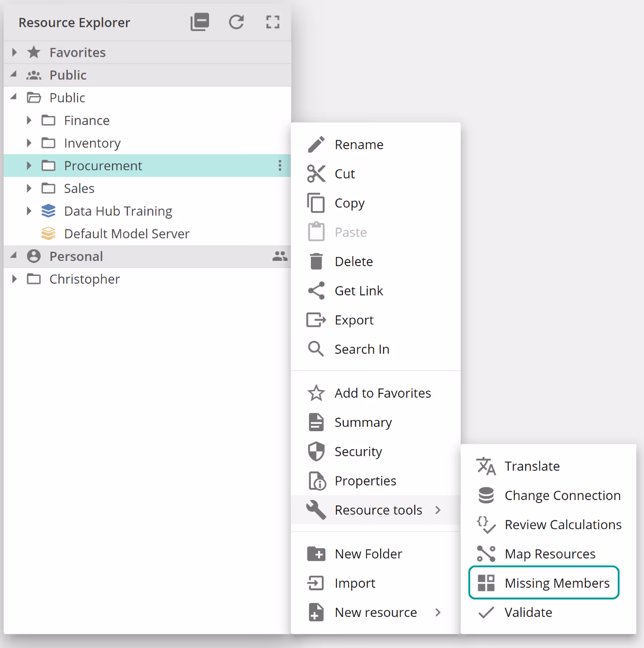This screenshot has width=644, height=648.
Task: Click the Data Hub Training layers icon
Action: click(48, 211)
